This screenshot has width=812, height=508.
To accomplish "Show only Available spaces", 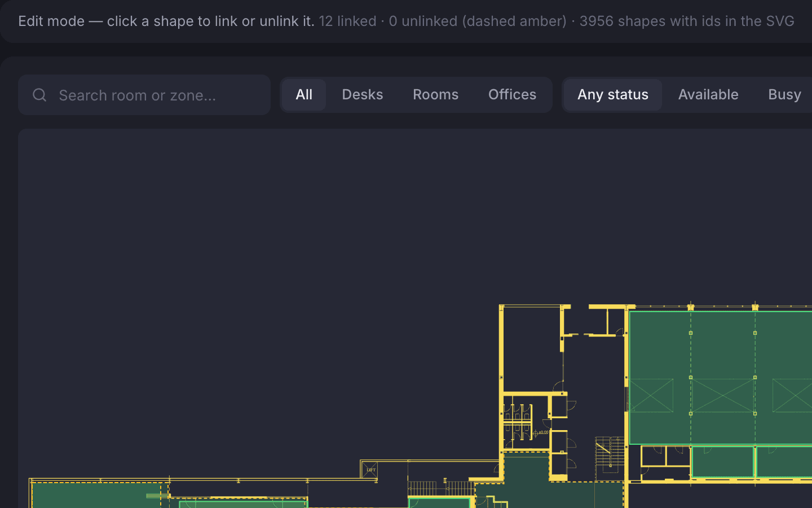I will (708, 95).
